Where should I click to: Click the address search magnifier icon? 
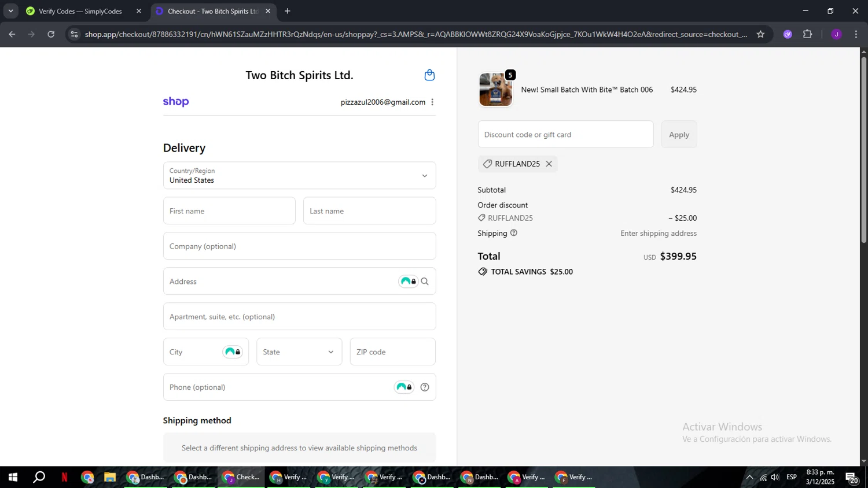(425, 282)
